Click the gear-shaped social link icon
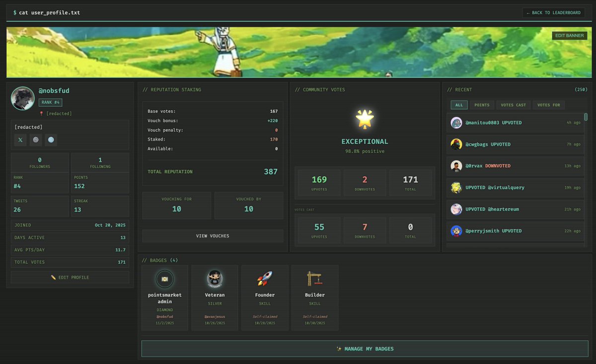Viewport: 596px width, 364px height. tap(36, 140)
